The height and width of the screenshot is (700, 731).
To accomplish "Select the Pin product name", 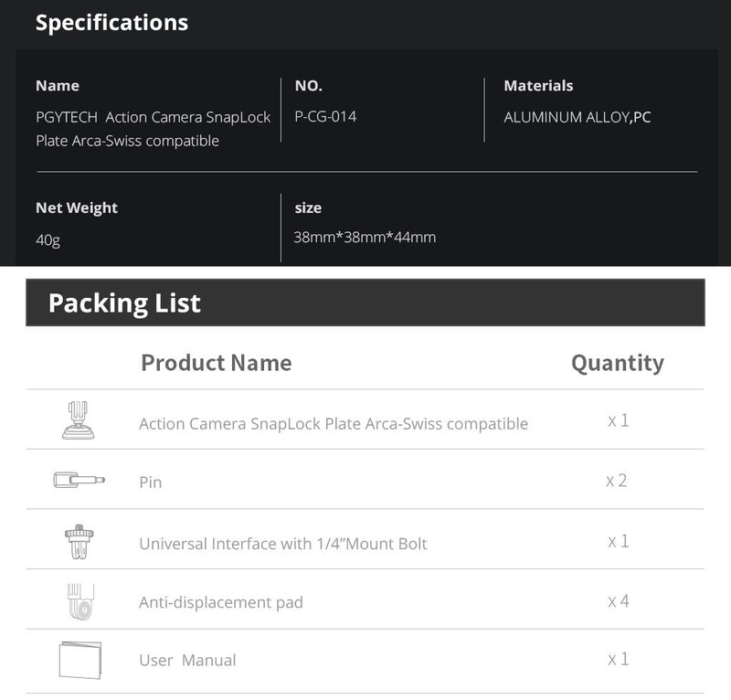I will click(150, 483).
